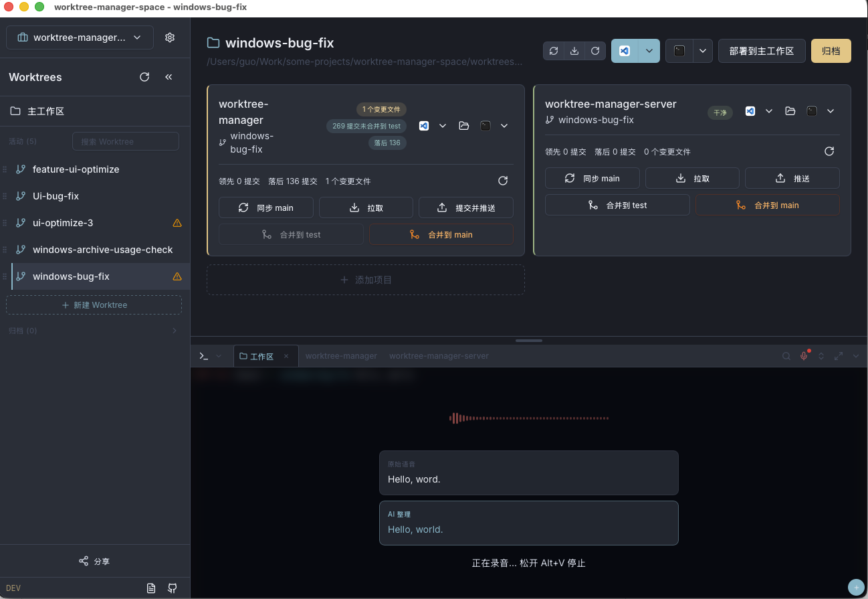Open GitHub icon in sidebar footer
Image resolution: width=868 pixels, height=599 pixels.
[x=173, y=588]
